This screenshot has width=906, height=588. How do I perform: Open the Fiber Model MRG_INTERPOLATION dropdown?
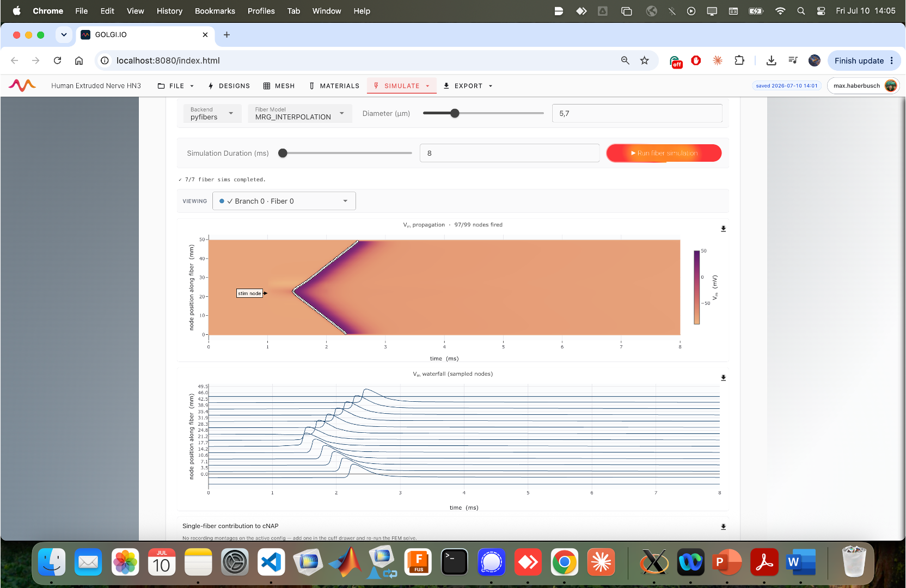coord(300,113)
